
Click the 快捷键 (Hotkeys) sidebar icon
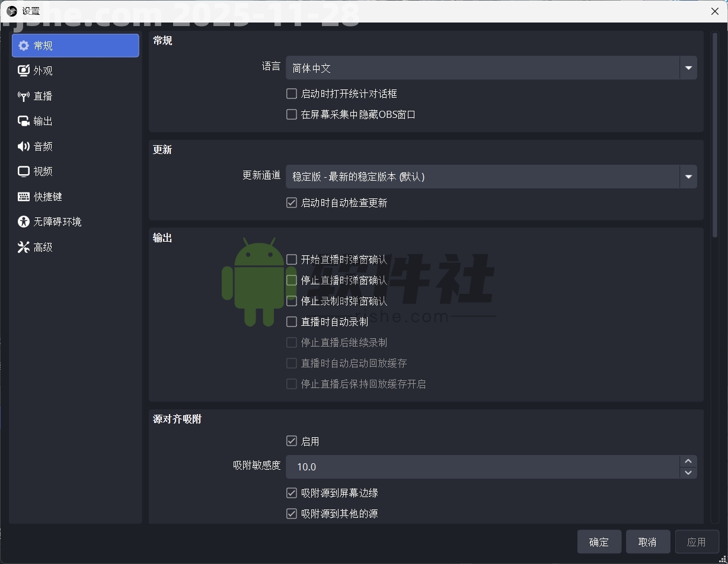click(x=23, y=196)
